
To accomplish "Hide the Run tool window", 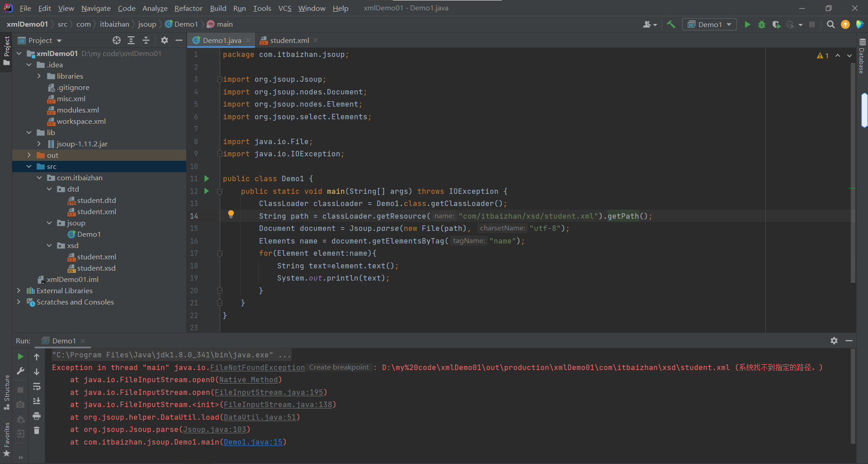I will [x=849, y=341].
